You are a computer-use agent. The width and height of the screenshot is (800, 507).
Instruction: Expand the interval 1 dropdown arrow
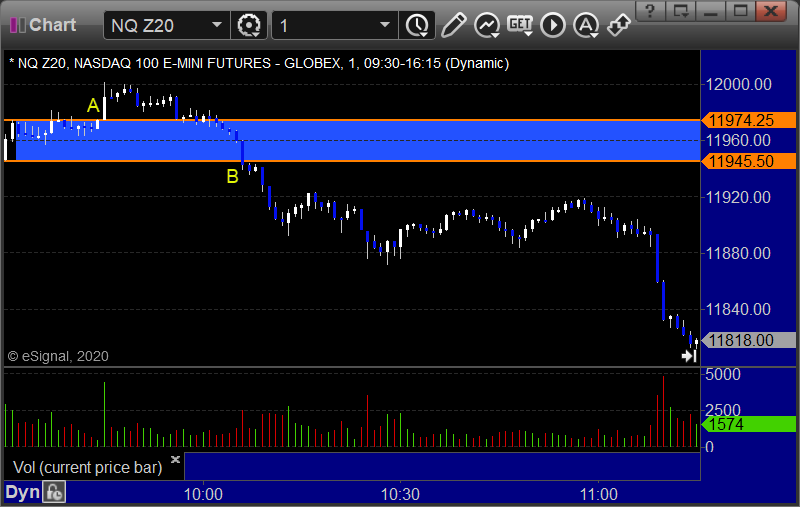tap(385, 25)
